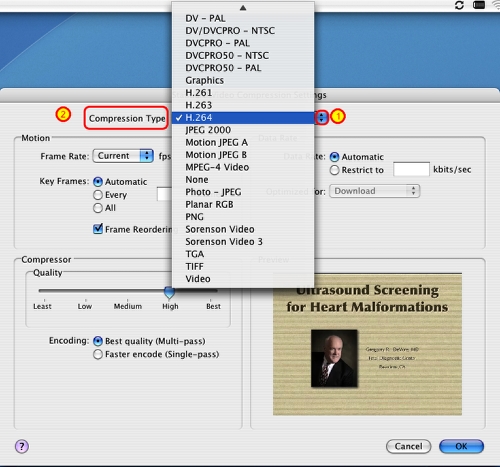Select Every key frames option
This screenshot has height=467, width=500.
tap(98, 195)
